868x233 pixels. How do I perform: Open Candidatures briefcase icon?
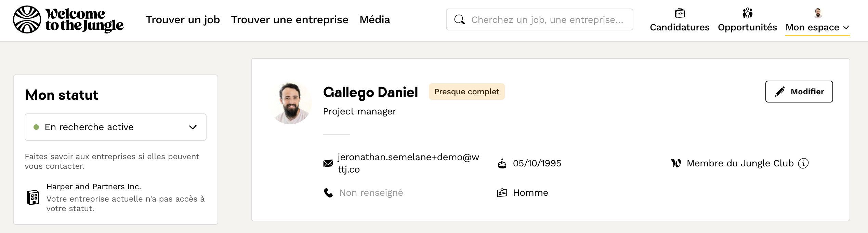[x=680, y=13]
